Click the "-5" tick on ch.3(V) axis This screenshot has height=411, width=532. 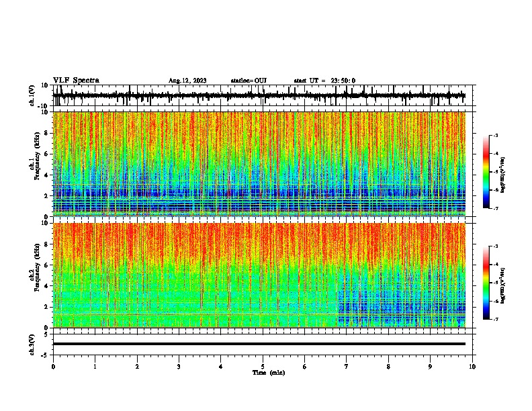click(x=46, y=355)
